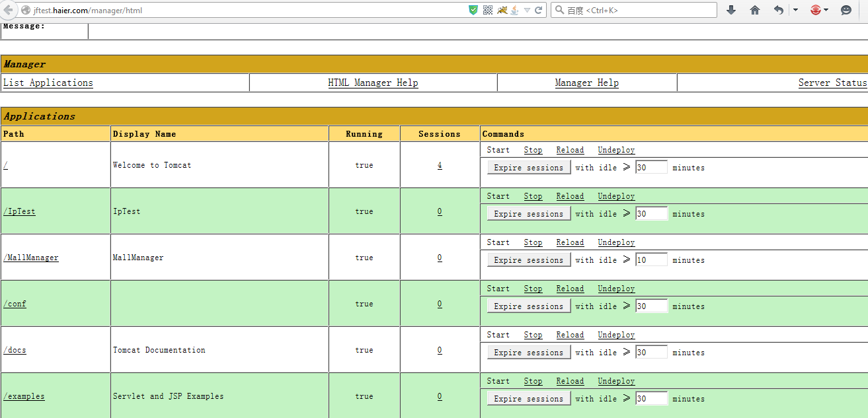Reload the IpTest application

tap(570, 196)
